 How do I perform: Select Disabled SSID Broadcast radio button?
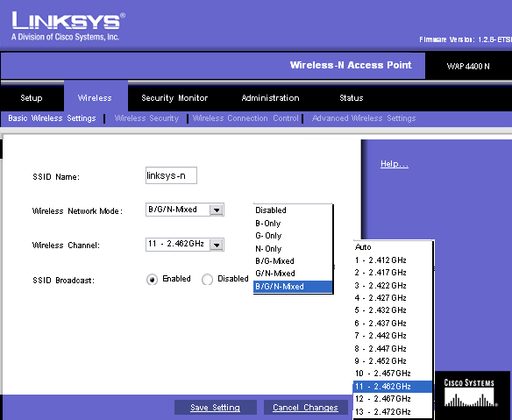pyautogui.click(x=208, y=280)
